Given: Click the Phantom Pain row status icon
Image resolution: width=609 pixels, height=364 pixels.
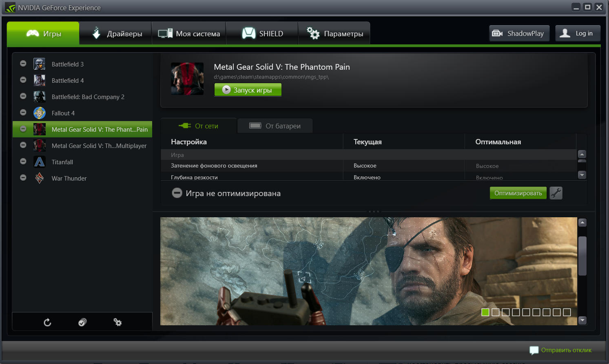Looking at the screenshot, I should [23, 129].
